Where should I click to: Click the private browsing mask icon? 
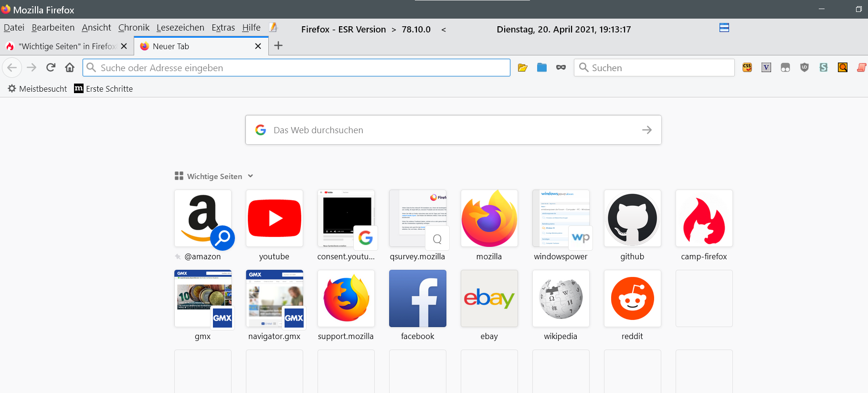point(561,68)
